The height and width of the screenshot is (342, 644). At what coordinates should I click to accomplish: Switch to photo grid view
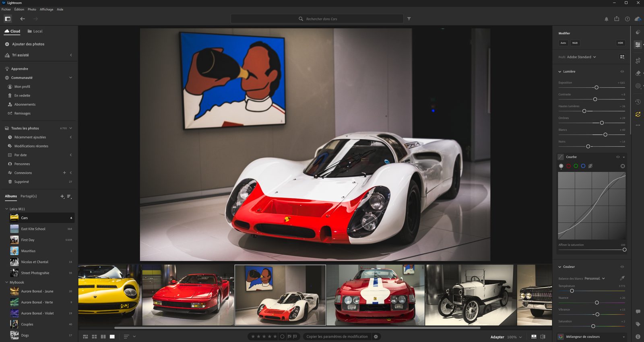click(x=85, y=337)
